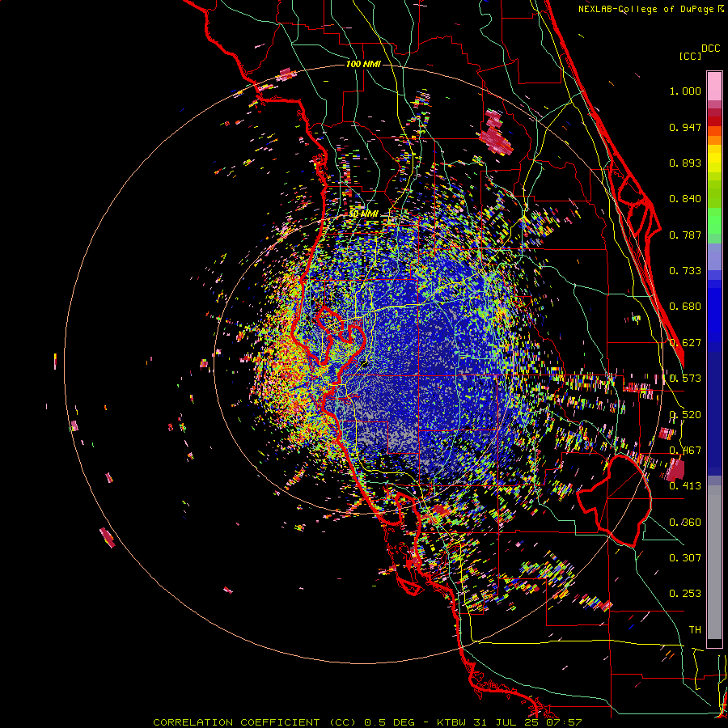
Task: Pick the bright green segment of color bar
Action: tap(714, 221)
